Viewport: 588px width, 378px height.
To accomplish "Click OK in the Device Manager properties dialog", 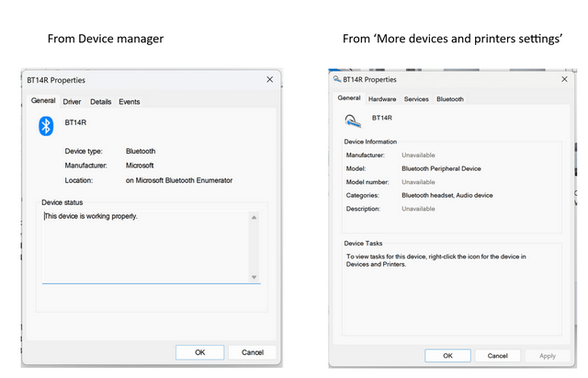I will click(200, 352).
